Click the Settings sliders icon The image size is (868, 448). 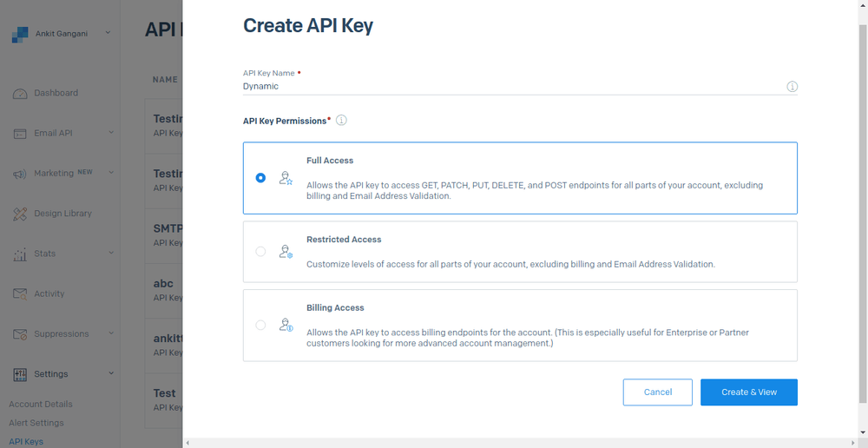[x=20, y=374]
